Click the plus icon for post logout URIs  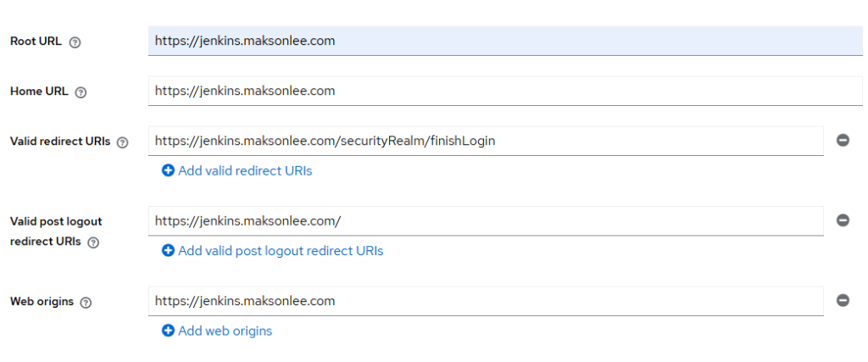pos(168,251)
